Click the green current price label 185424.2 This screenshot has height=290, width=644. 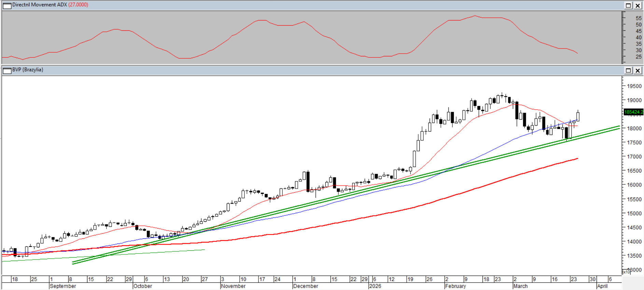[x=633, y=112]
